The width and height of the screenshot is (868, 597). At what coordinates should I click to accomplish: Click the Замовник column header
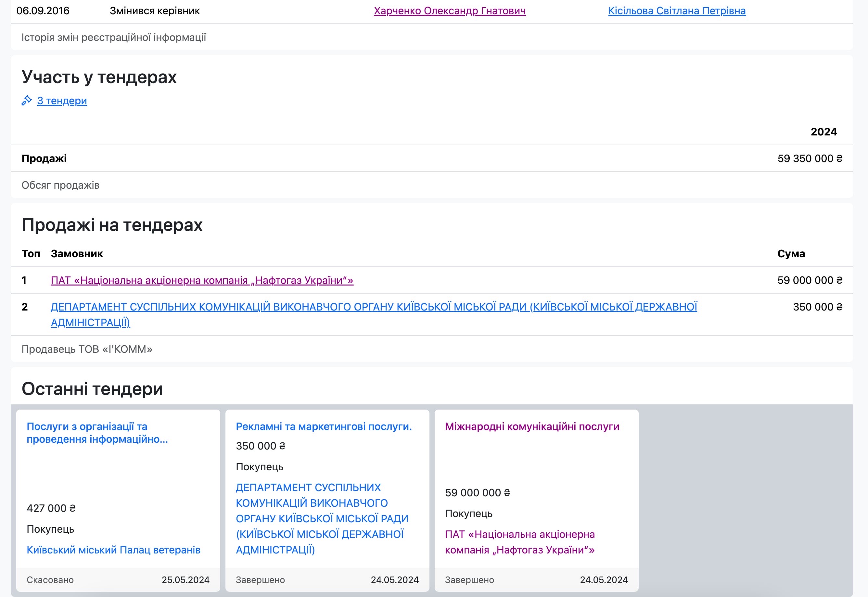click(77, 254)
